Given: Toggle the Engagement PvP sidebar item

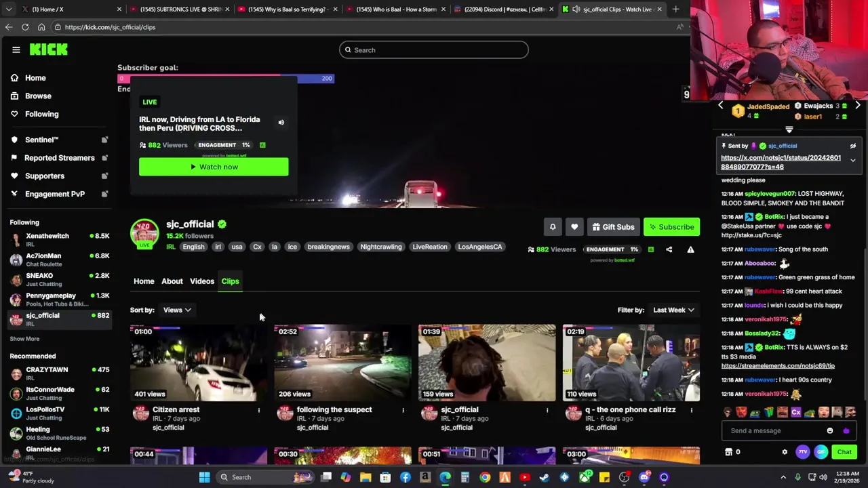Looking at the screenshot, I should tap(104, 194).
